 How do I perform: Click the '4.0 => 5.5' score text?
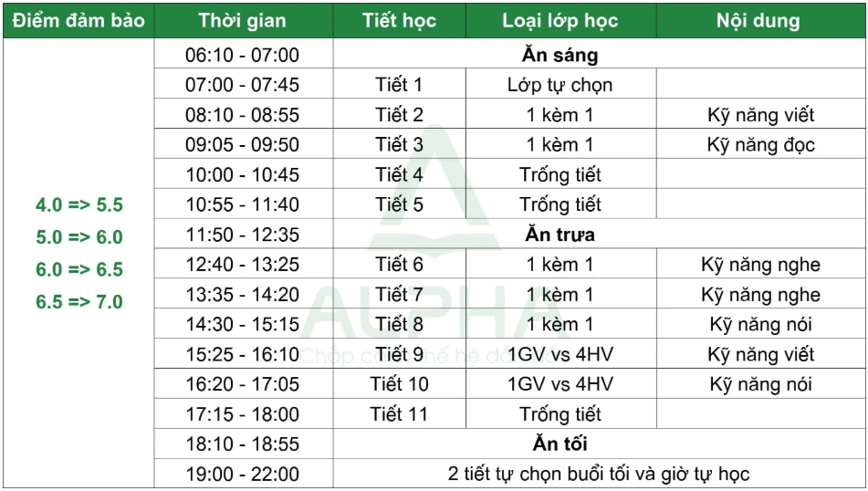pos(79,204)
